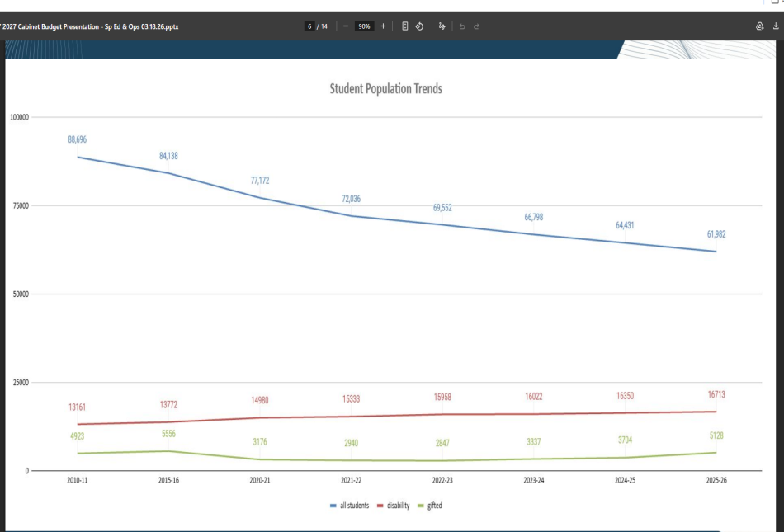
Task: Click the fit to page icon
Action: [x=405, y=26]
